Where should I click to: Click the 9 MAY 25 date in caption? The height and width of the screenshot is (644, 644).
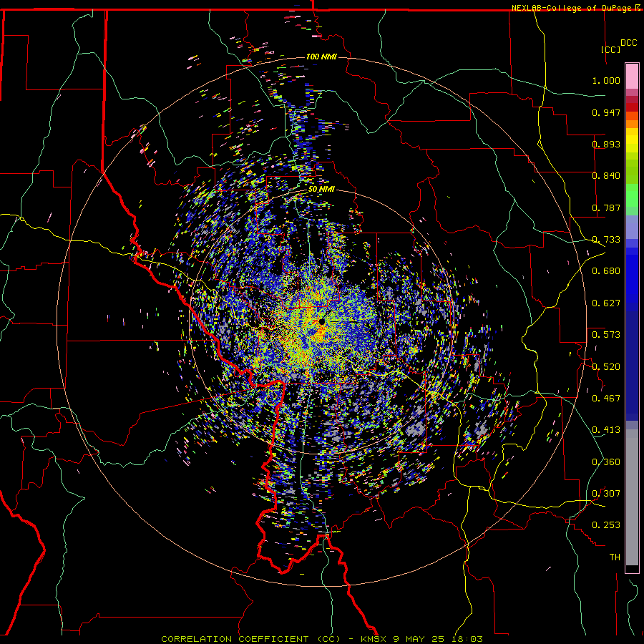418,639
